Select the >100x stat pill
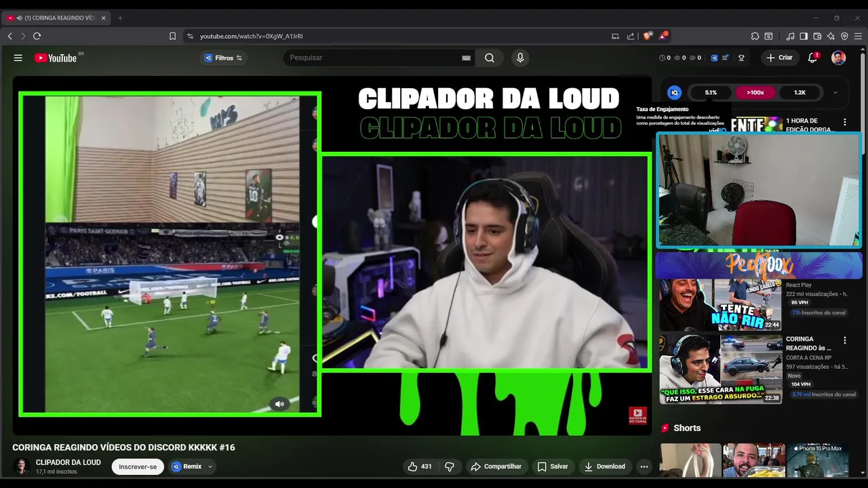Screen dimensions: 868x488 [755, 92]
